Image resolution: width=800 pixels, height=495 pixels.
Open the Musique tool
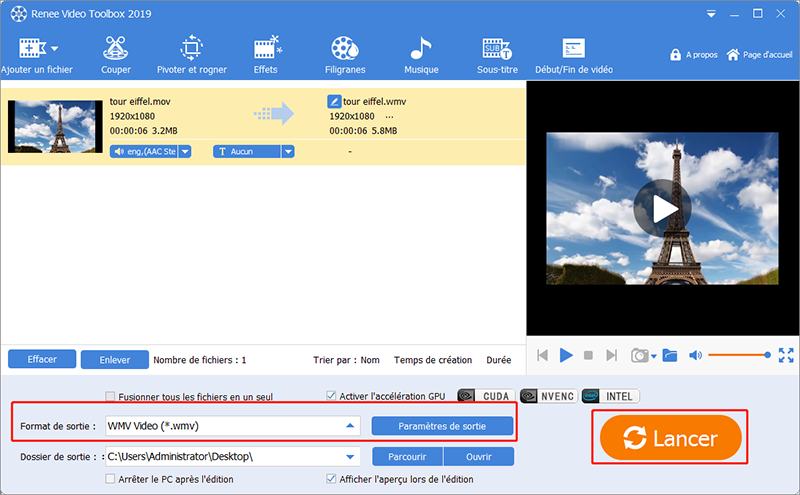coord(420,53)
